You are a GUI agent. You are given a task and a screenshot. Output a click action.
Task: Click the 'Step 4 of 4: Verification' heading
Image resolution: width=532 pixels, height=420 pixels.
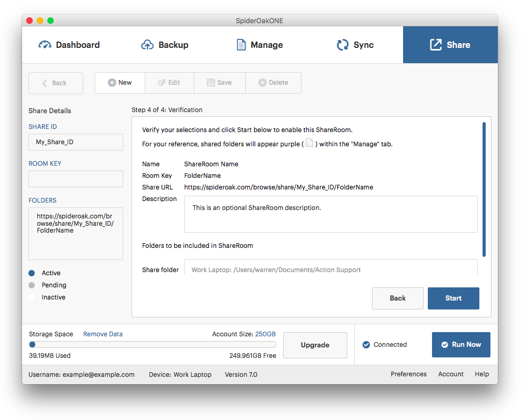coord(167,110)
